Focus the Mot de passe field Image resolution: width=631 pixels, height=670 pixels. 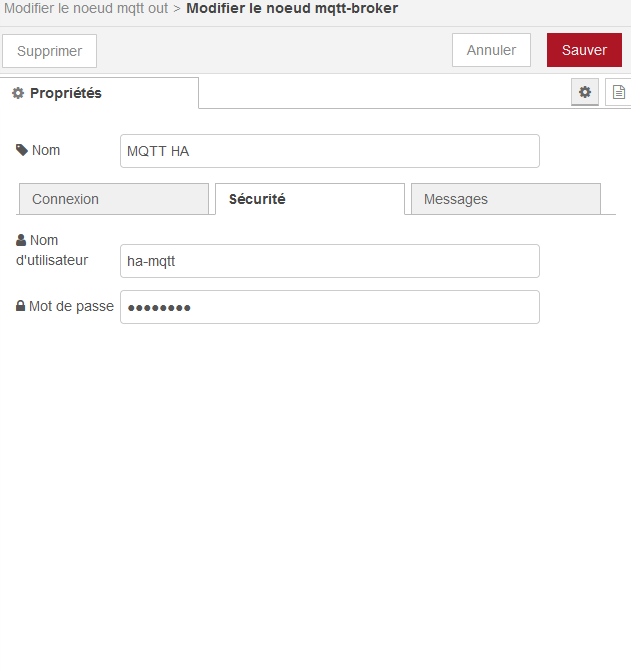[x=330, y=307]
